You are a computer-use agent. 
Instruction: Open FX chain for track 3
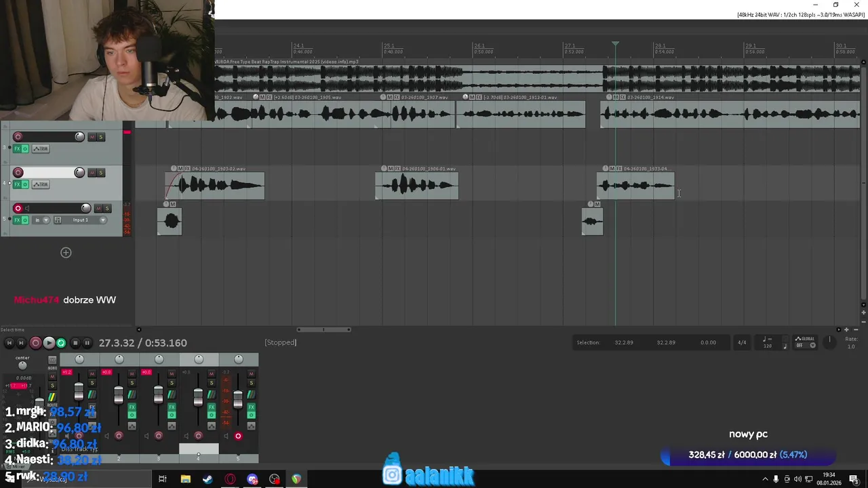[17, 148]
